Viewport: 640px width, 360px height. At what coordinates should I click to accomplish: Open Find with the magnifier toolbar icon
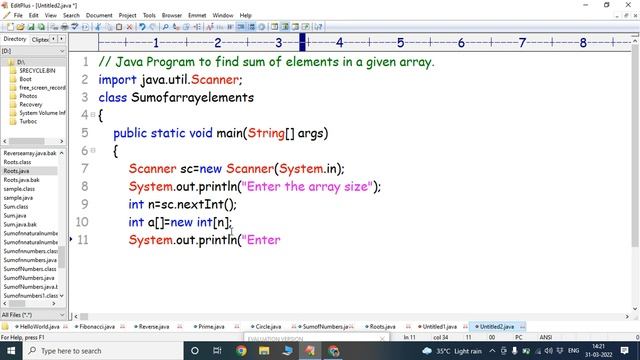[165, 27]
